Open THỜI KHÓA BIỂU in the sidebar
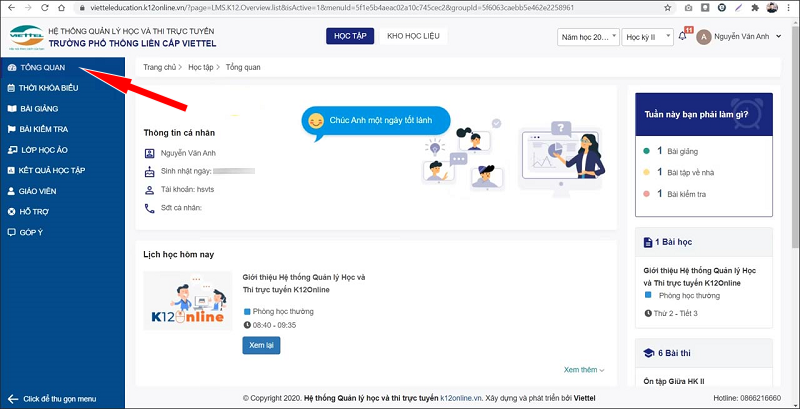This screenshot has width=800, height=409. (48, 88)
